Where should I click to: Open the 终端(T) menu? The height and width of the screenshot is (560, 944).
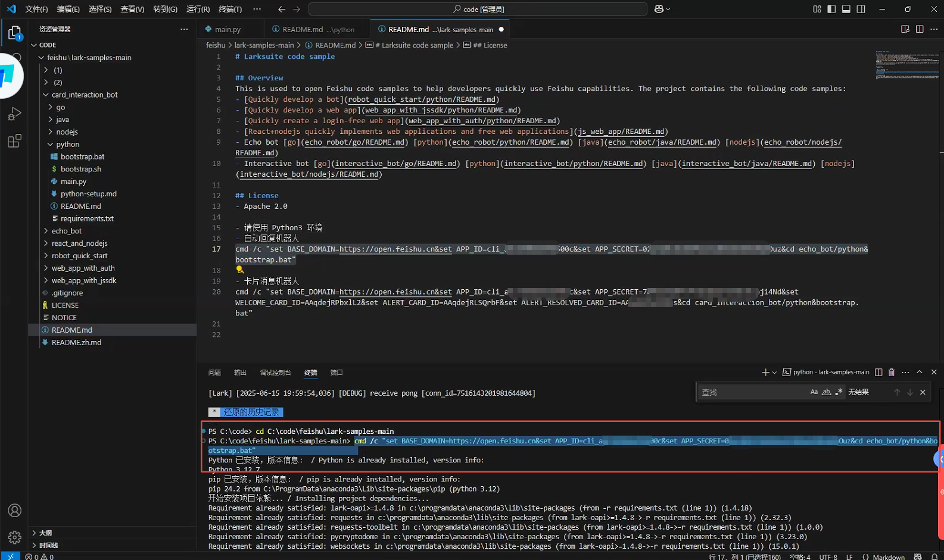pos(230,9)
